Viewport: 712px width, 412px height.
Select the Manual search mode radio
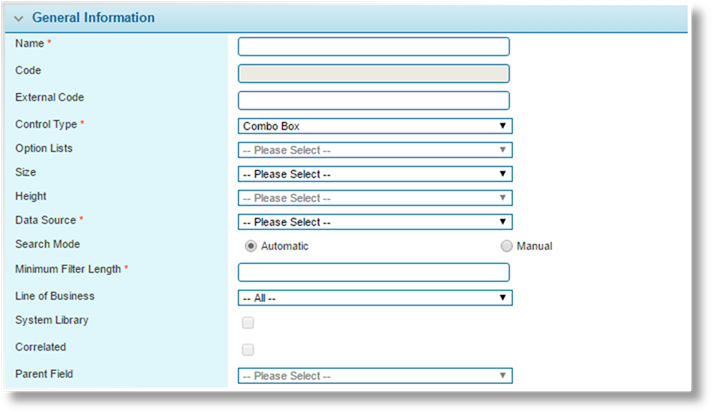pos(506,246)
